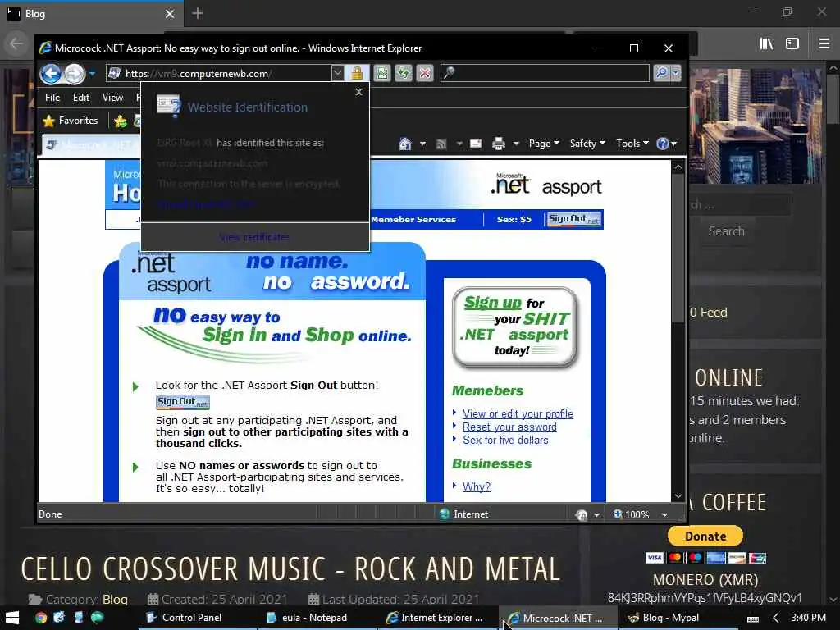Click the Blog category link
The height and width of the screenshot is (630, 840).
coord(115,599)
